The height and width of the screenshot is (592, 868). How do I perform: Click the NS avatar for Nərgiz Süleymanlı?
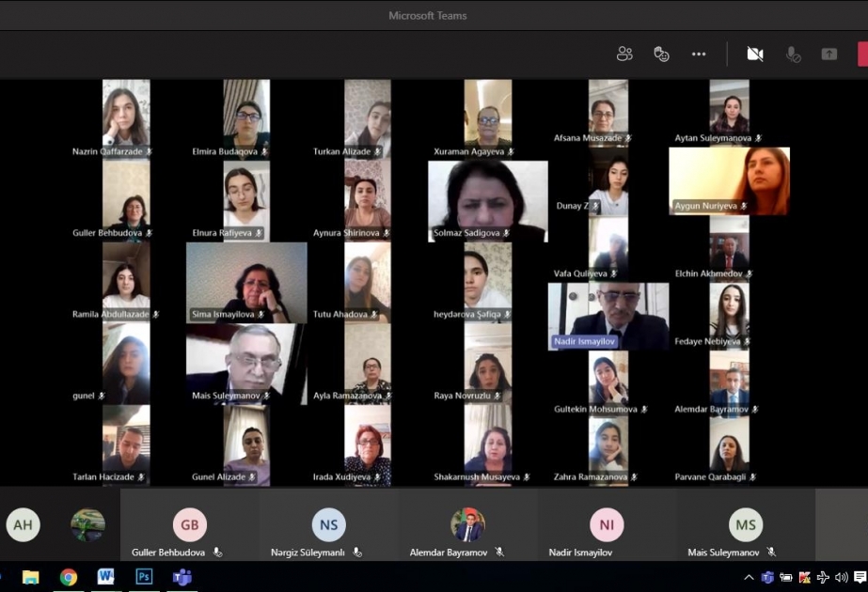tap(329, 524)
